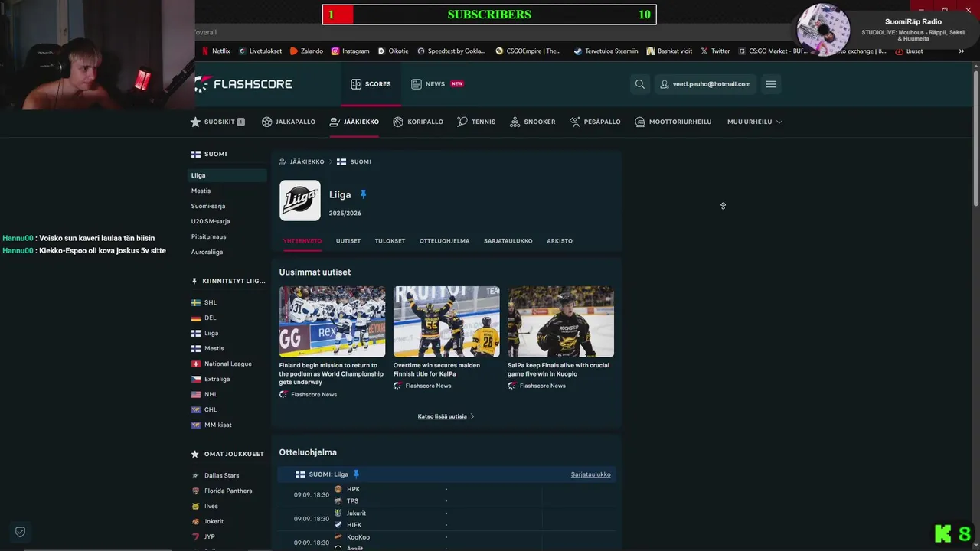
Task: Open Pitsiturnaus league
Action: [208, 236]
